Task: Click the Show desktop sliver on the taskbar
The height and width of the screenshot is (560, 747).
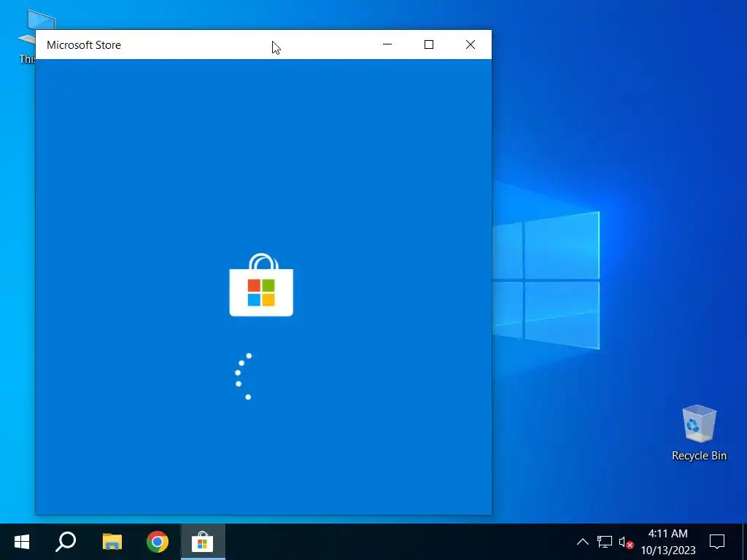Action: coord(744,542)
